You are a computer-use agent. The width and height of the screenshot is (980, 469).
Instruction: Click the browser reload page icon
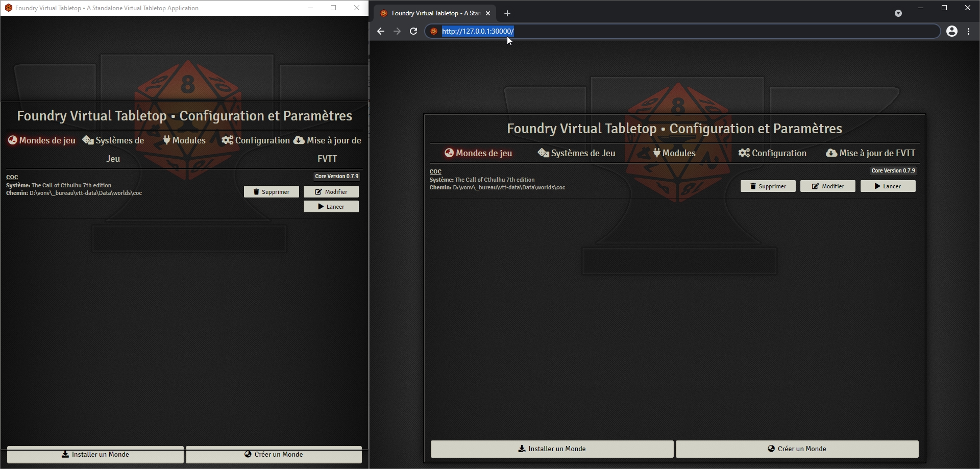[x=413, y=31]
